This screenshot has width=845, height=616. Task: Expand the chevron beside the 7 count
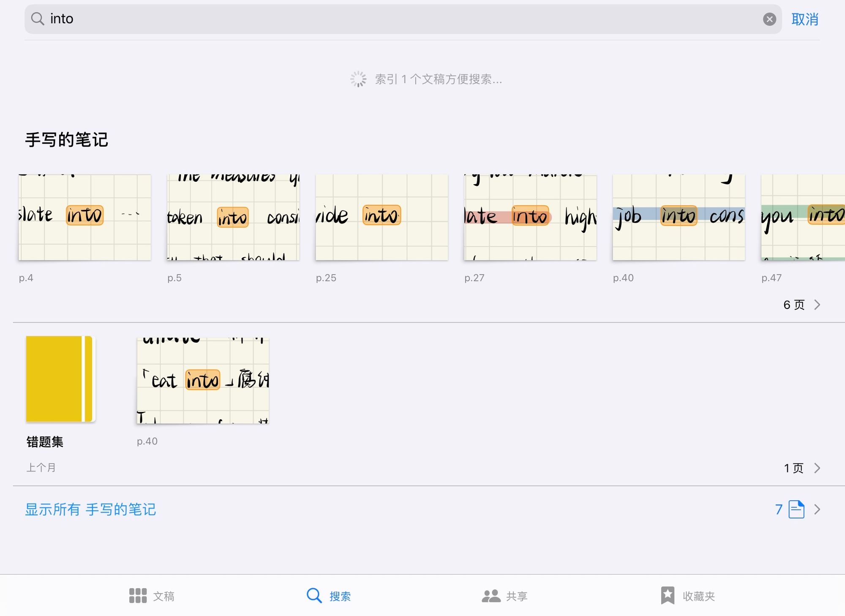(817, 509)
